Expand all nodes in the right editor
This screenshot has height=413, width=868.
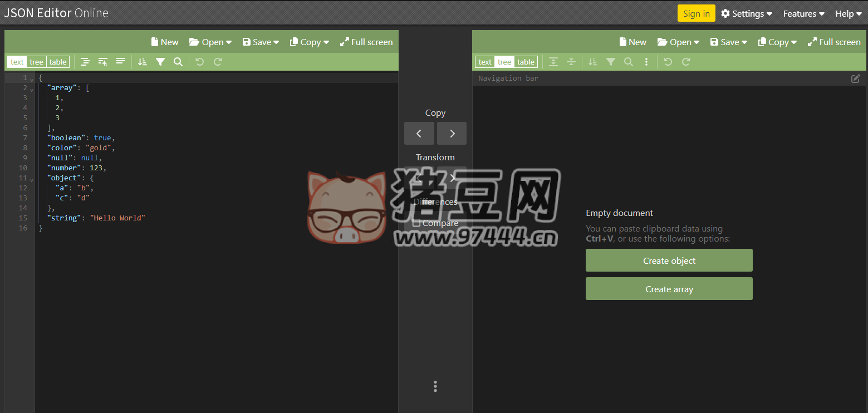pos(553,61)
